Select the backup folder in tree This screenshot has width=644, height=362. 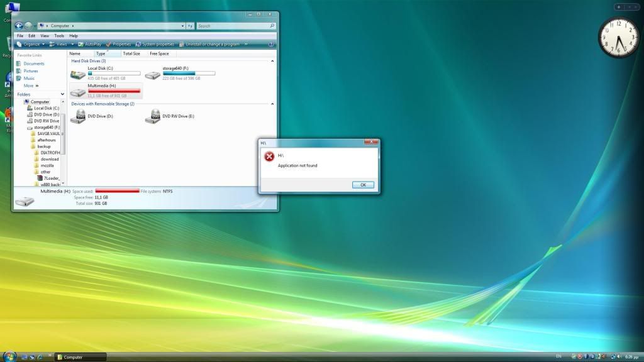(x=44, y=146)
